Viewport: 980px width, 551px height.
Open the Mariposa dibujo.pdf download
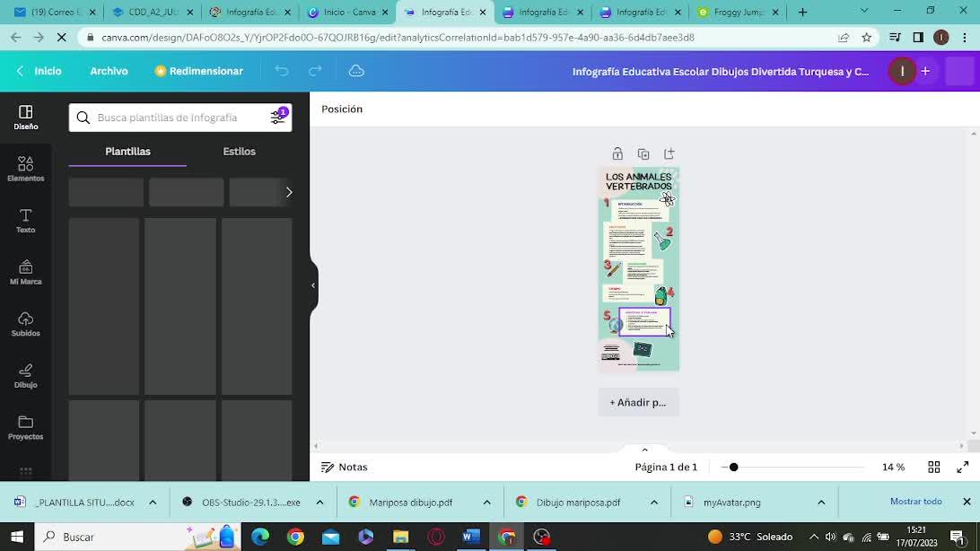point(410,503)
